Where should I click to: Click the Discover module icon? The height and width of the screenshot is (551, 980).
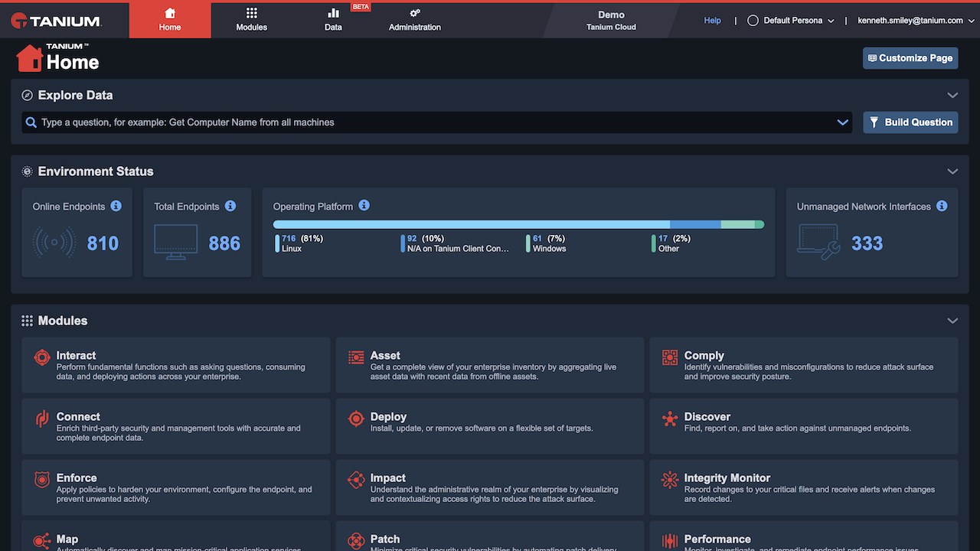(x=670, y=419)
